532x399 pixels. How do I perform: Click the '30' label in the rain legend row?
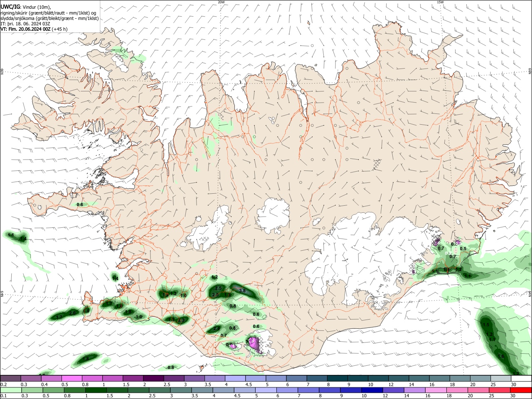[x=514, y=396]
